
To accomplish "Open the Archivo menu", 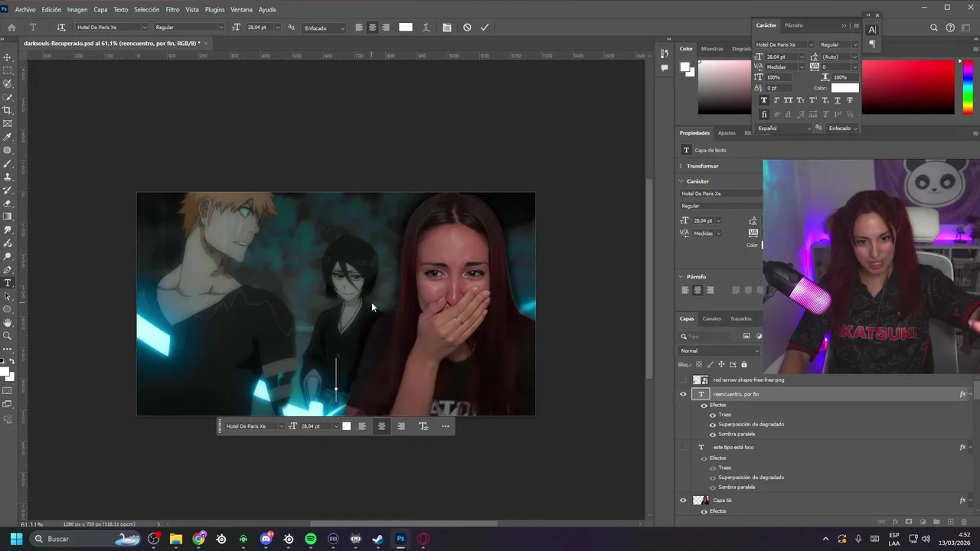I will (25, 9).
